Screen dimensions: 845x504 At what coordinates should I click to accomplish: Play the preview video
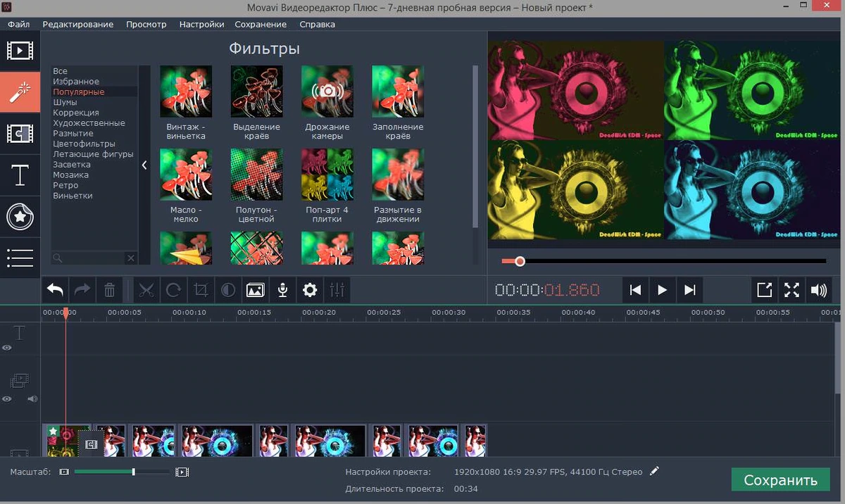coord(662,289)
